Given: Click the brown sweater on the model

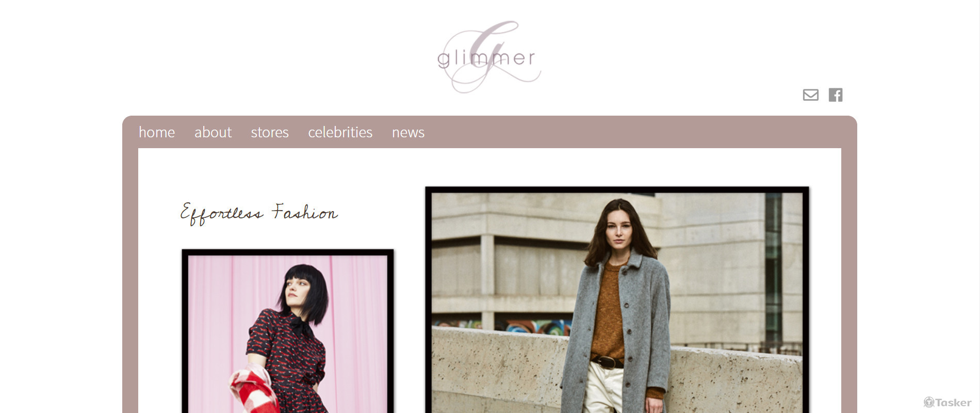Looking at the screenshot, I should 608,312.
